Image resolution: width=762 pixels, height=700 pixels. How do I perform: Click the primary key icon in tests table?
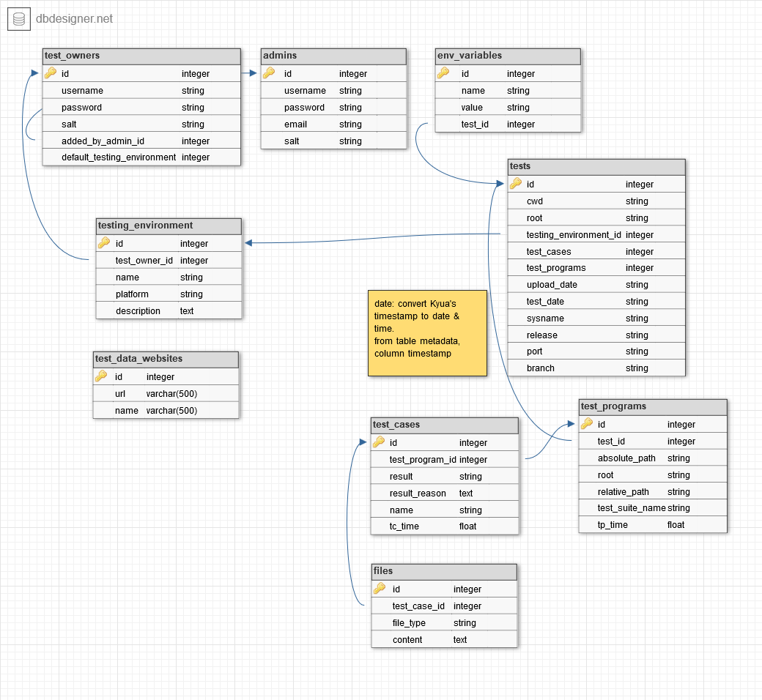(516, 184)
